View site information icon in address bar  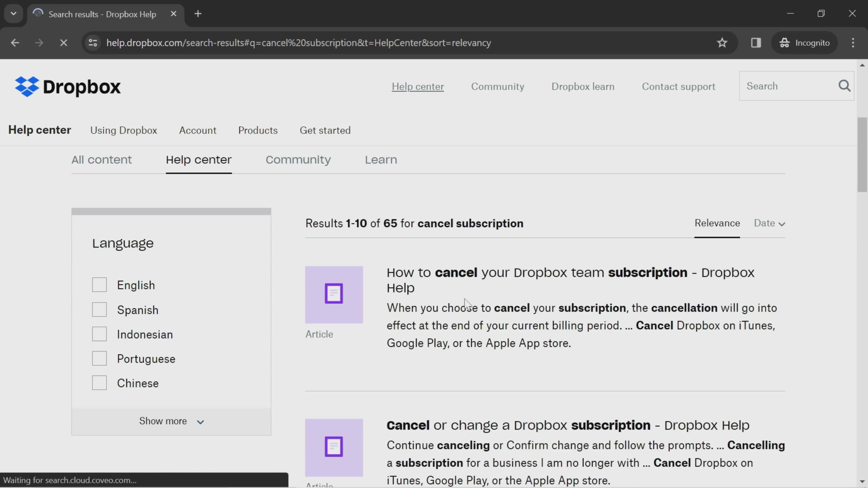point(93,43)
